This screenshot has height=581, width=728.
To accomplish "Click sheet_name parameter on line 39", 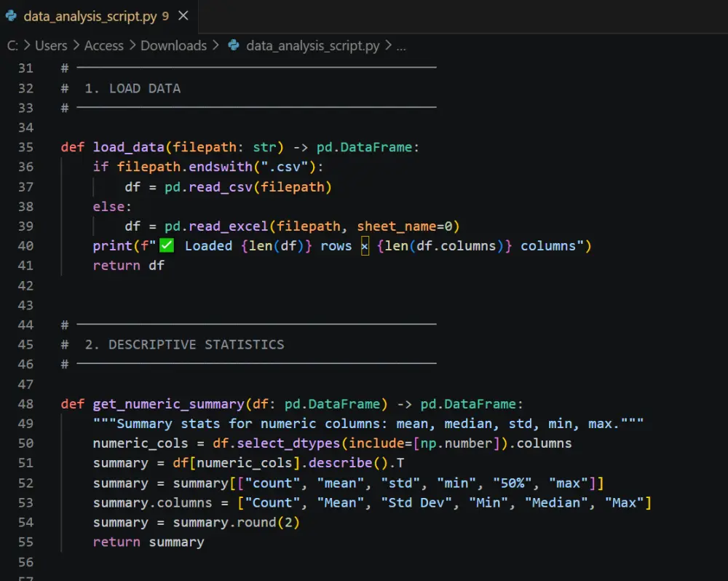I will pyautogui.click(x=397, y=226).
